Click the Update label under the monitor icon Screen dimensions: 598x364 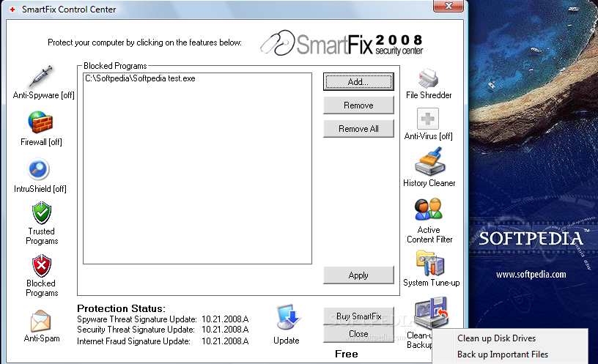click(x=286, y=341)
